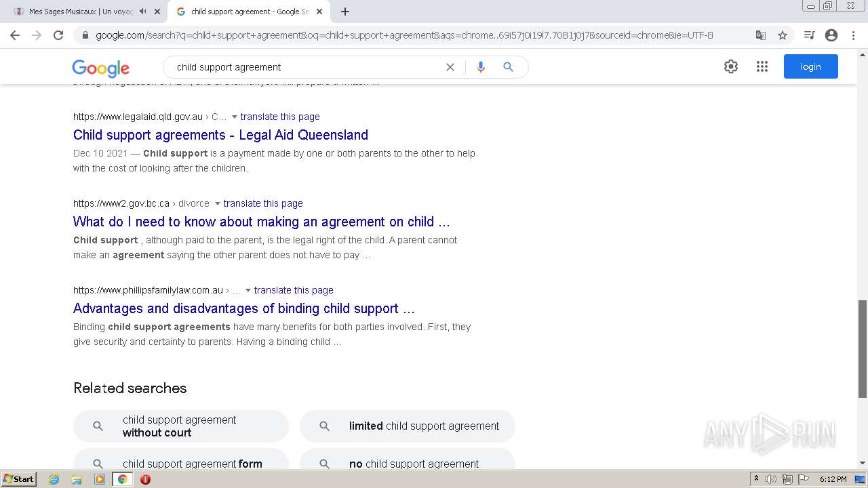Close the Mes Sages Musicaux tab
868x488 pixels.
[x=157, y=12]
